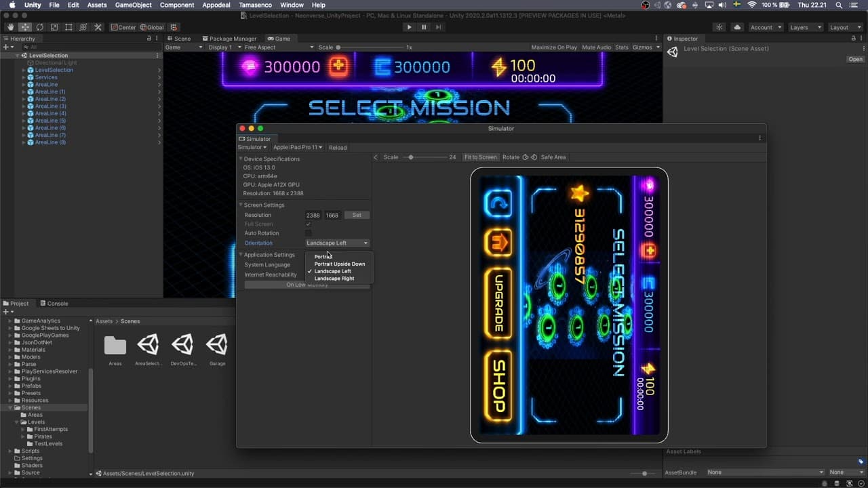Image resolution: width=868 pixels, height=488 pixels.
Task: Switch to the Package Manager tab
Action: (229, 39)
